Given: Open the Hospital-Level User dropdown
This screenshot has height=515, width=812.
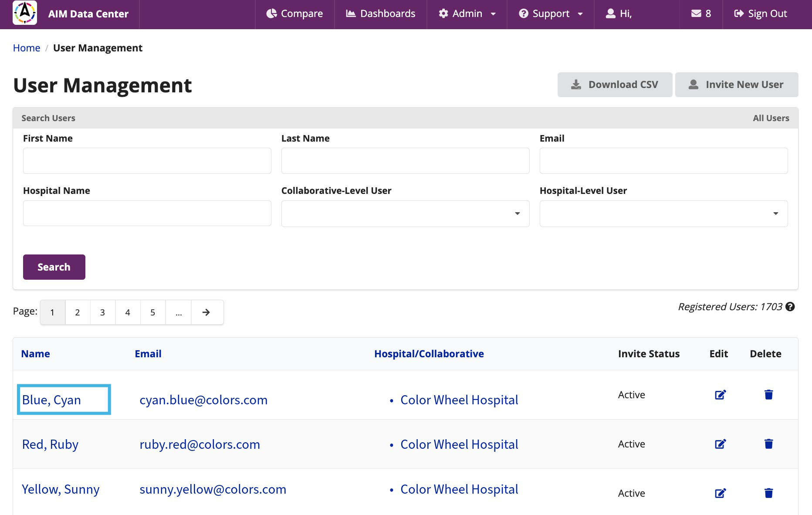Looking at the screenshot, I should [664, 213].
